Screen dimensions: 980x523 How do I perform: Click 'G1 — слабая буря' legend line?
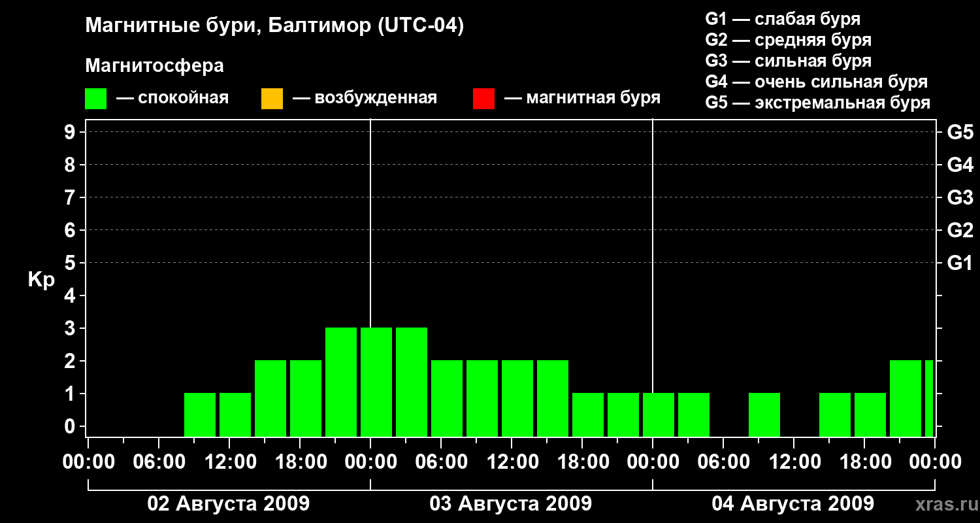click(x=783, y=19)
